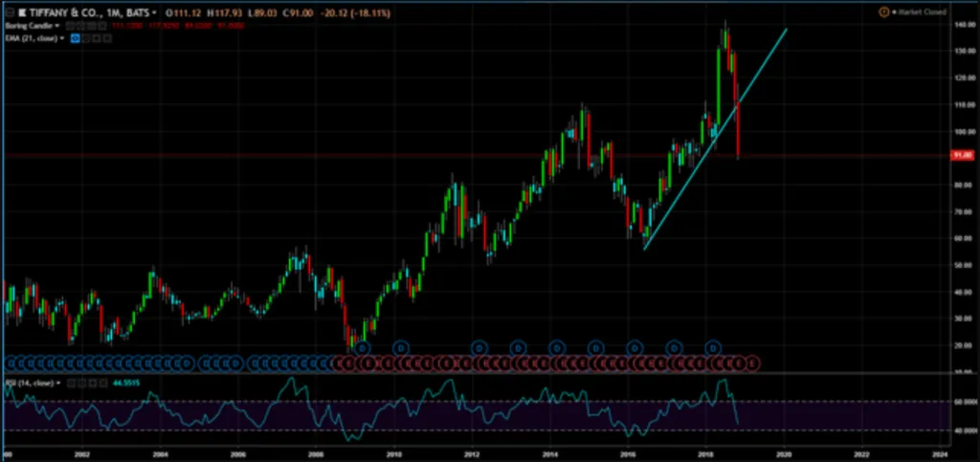
Task: Click the last icon in the EMA row
Action: 105,38
